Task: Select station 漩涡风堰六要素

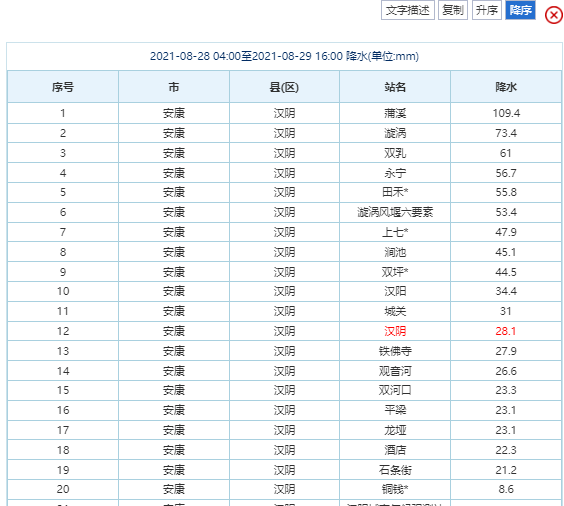Action: 395,212
